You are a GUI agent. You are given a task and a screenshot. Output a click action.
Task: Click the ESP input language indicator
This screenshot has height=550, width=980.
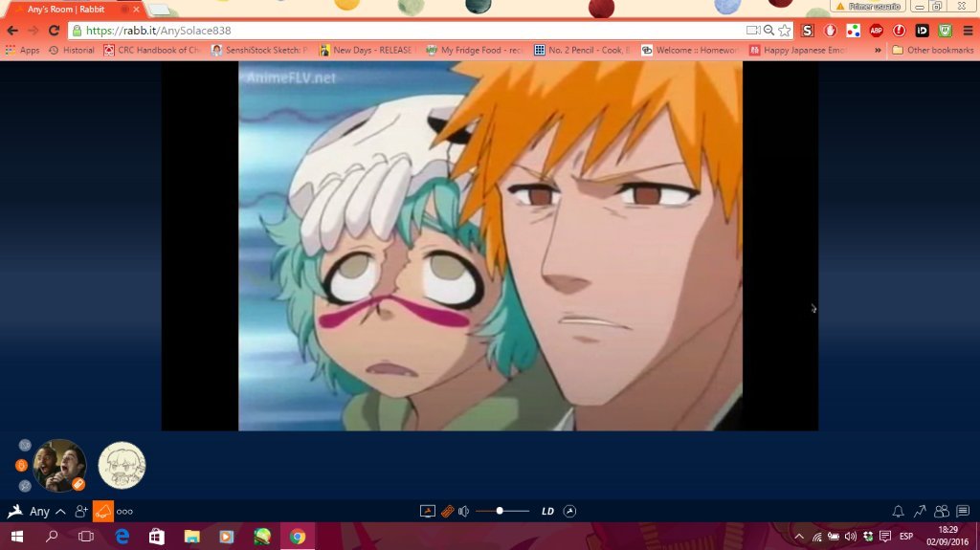(x=906, y=537)
